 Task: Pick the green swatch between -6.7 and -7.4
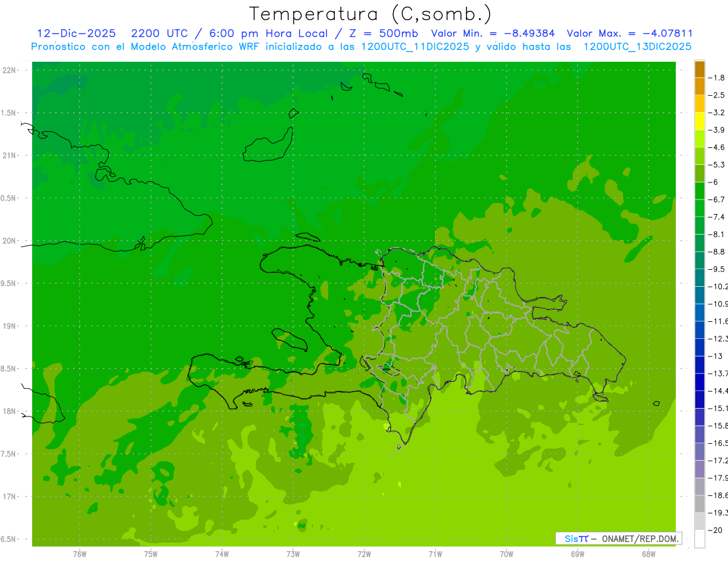click(700, 208)
